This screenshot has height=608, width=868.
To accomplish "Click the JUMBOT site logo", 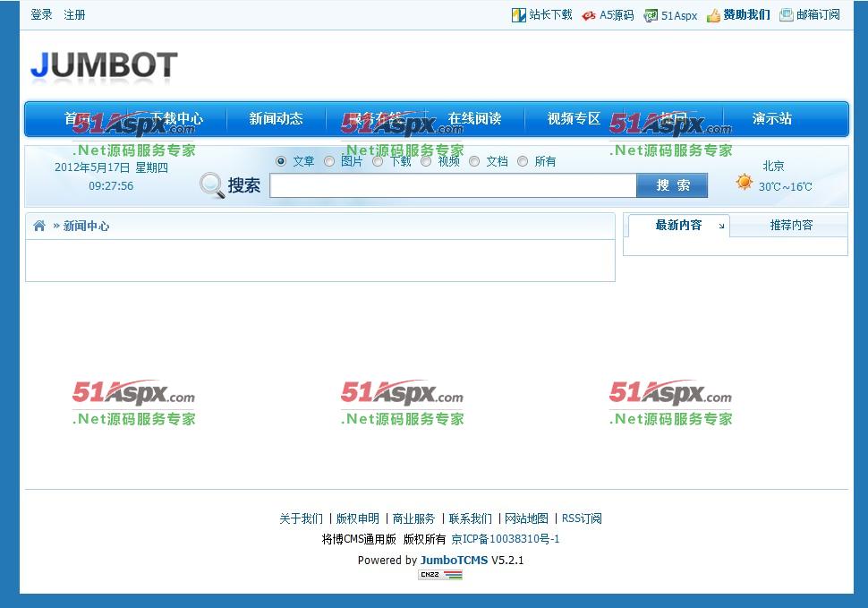I will pyautogui.click(x=104, y=66).
